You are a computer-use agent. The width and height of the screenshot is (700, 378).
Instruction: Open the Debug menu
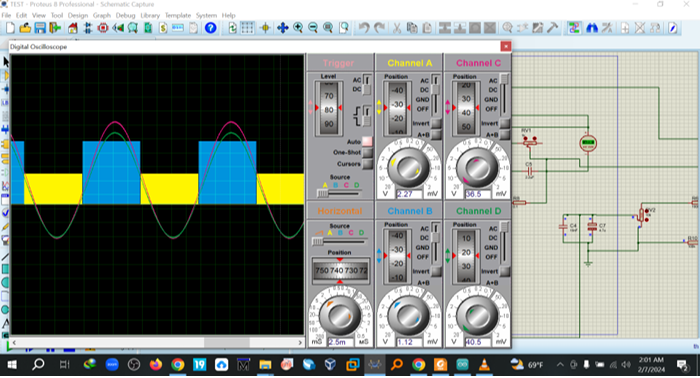point(125,15)
